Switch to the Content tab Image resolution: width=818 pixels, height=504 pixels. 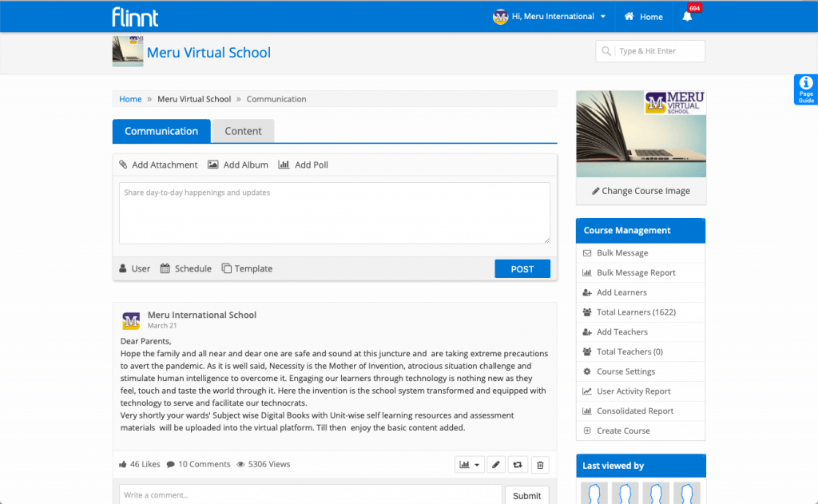pos(243,131)
